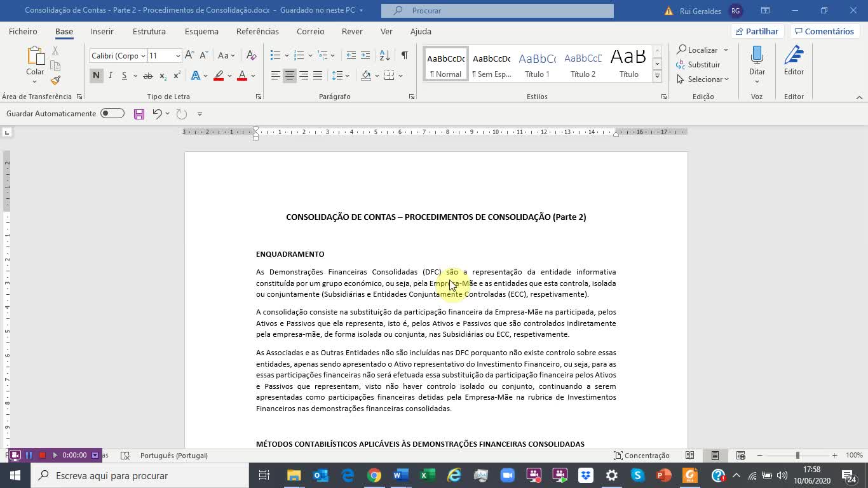
Task: Open the Ditar (Dictate) voice tool
Action: point(757,62)
